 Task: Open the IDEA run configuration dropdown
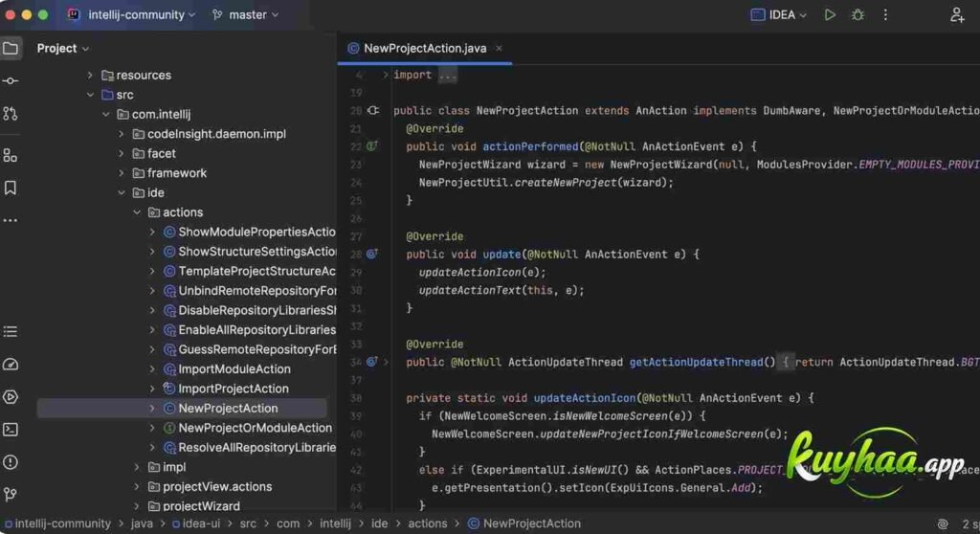779,14
